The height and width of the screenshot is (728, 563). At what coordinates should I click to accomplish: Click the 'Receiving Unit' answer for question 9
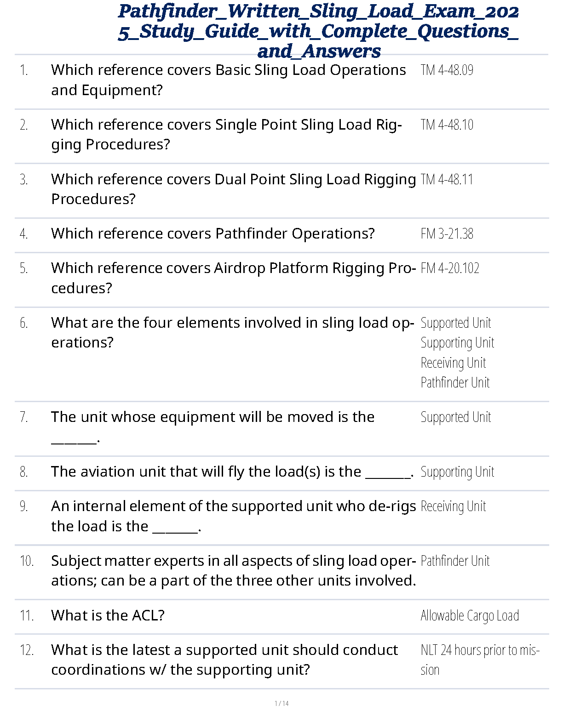click(x=453, y=506)
